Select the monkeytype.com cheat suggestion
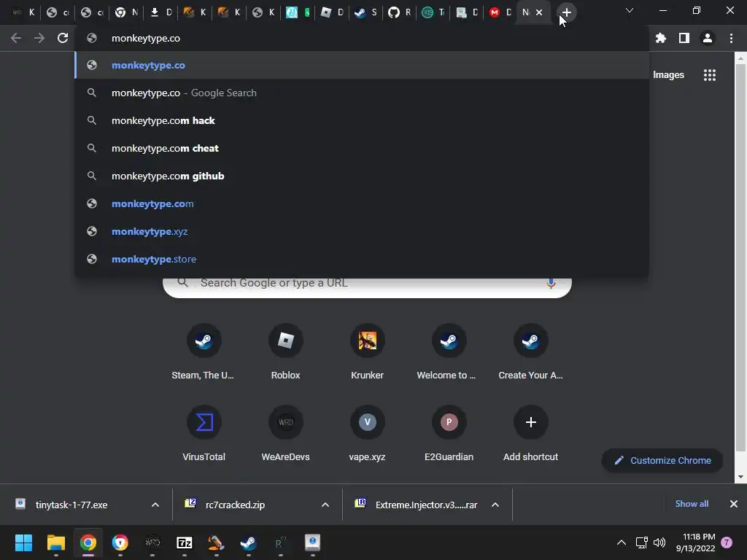This screenshot has height=560, width=747. click(x=362, y=148)
